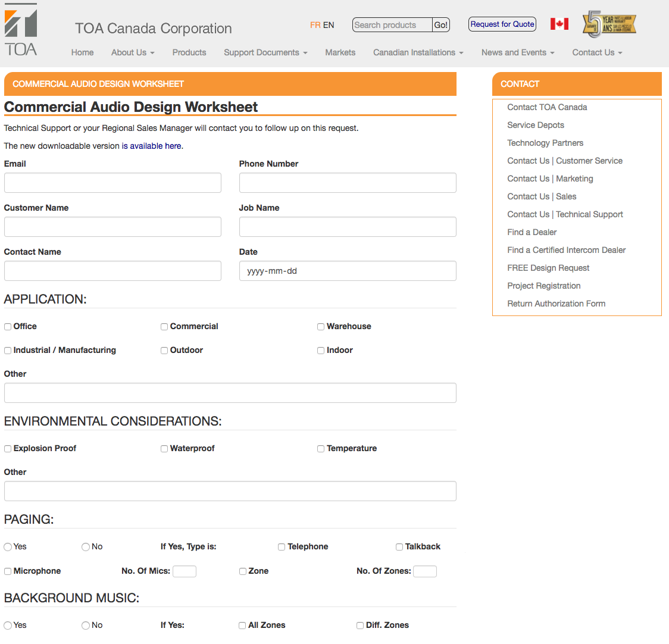
Task: Open Contact Us | Sales link
Action: pyautogui.click(x=542, y=197)
